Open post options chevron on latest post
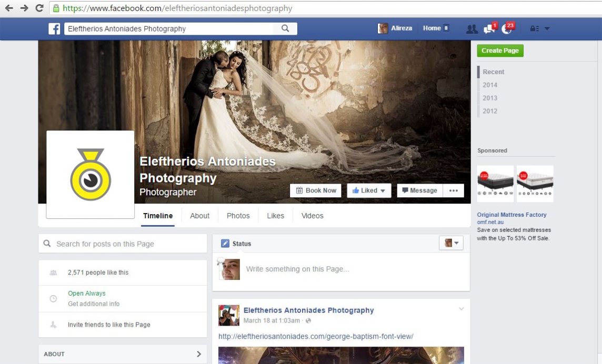Image resolution: width=602 pixels, height=364 pixels. [461, 309]
